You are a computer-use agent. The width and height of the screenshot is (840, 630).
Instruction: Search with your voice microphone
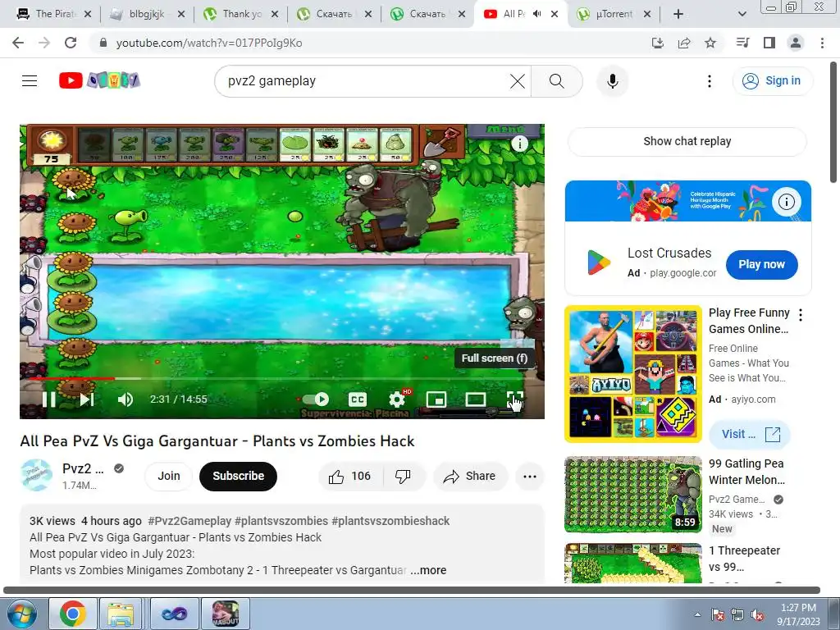612,81
